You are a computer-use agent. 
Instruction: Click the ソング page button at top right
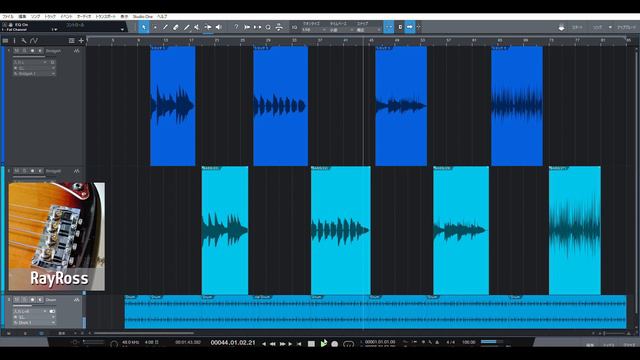pos(598,27)
